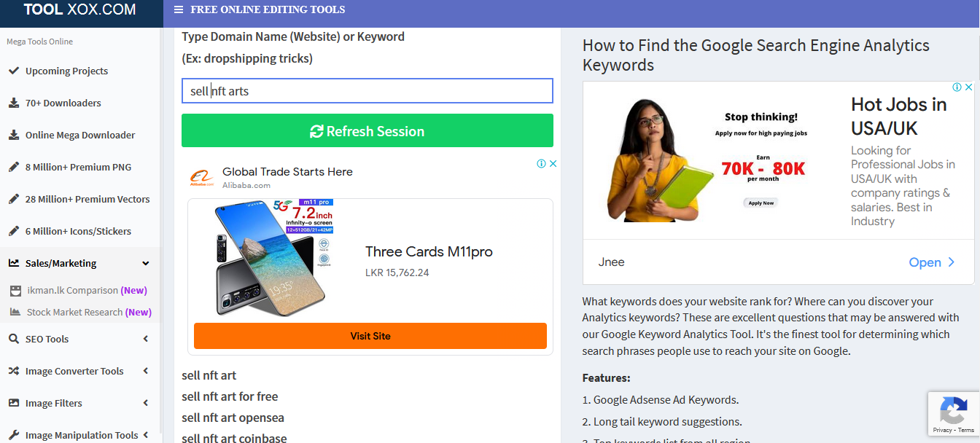Click the store icon beside ikman.lk Comparison
Screen dimensions: 980x443
coord(15,291)
